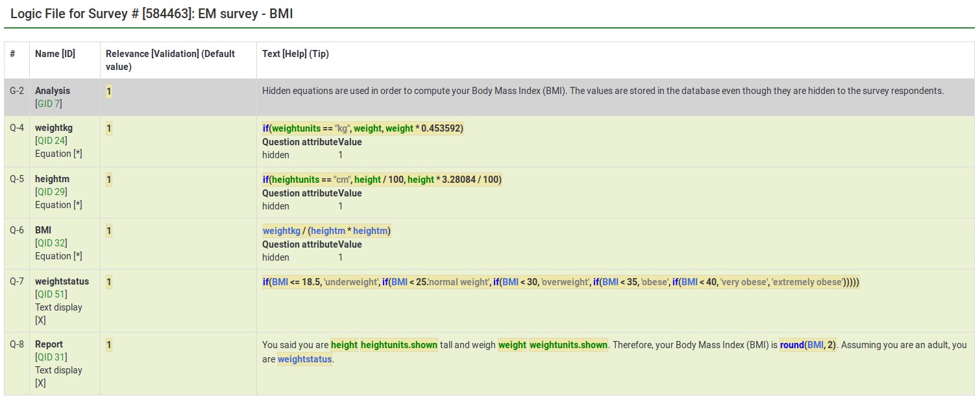Click the Logic File survey title heading
Image resolution: width=980 pixels, height=400 pixels.
(152, 14)
